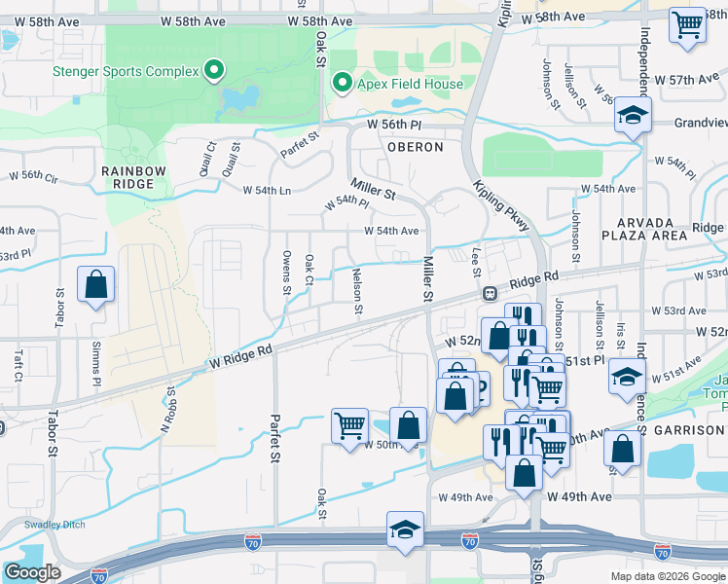Open the grocery cart marker near W 50th Ave
This screenshot has height=584, width=728.
click(x=349, y=428)
